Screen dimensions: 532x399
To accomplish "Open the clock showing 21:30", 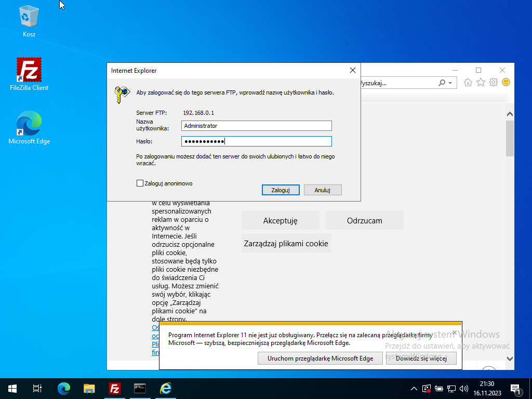I will tap(487, 389).
